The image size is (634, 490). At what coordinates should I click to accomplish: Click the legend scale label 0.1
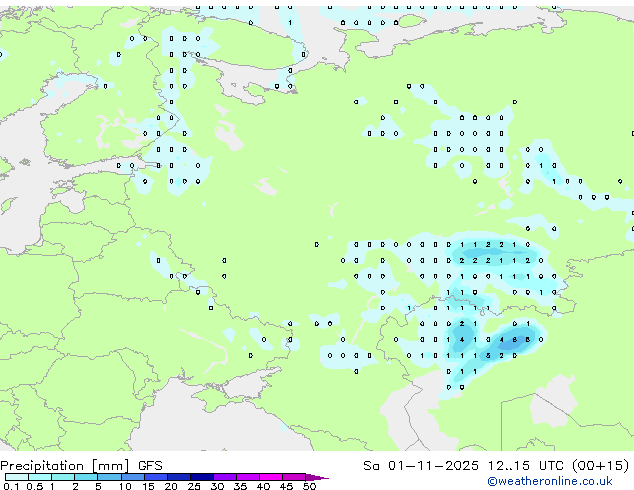pyautogui.click(x=11, y=486)
